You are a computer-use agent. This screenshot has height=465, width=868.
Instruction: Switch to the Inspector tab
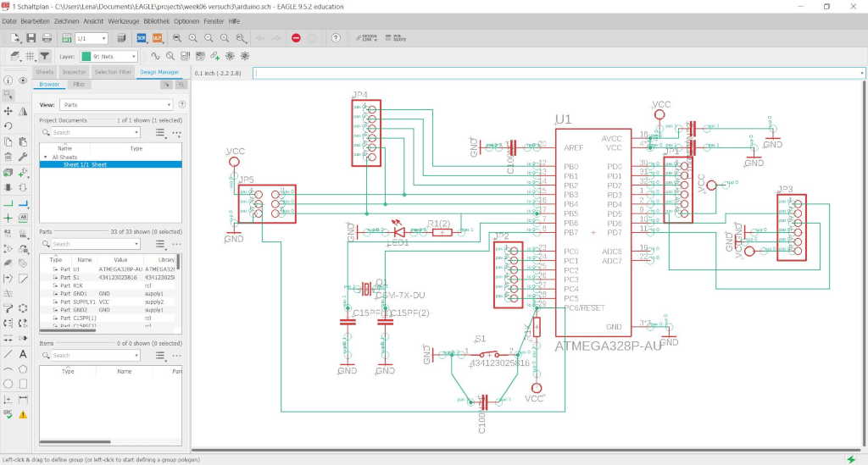pos(74,72)
